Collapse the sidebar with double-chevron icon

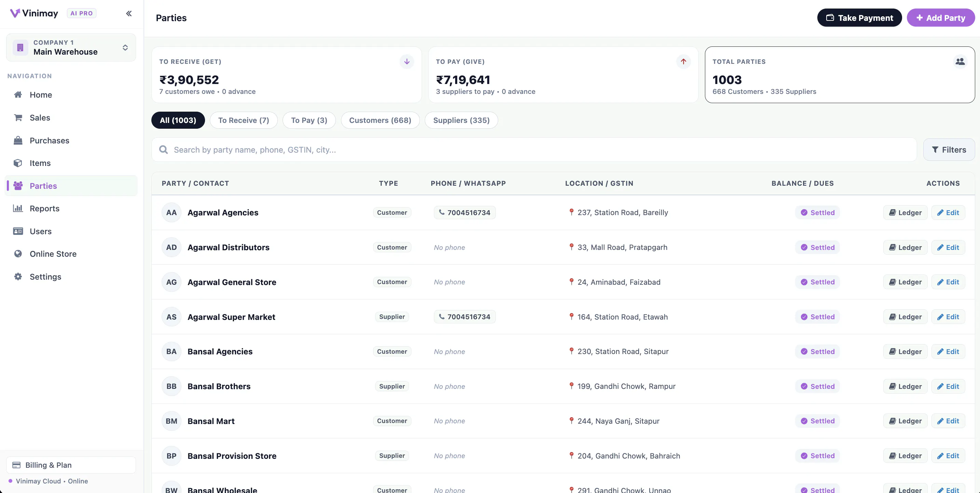(x=129, y=13)
